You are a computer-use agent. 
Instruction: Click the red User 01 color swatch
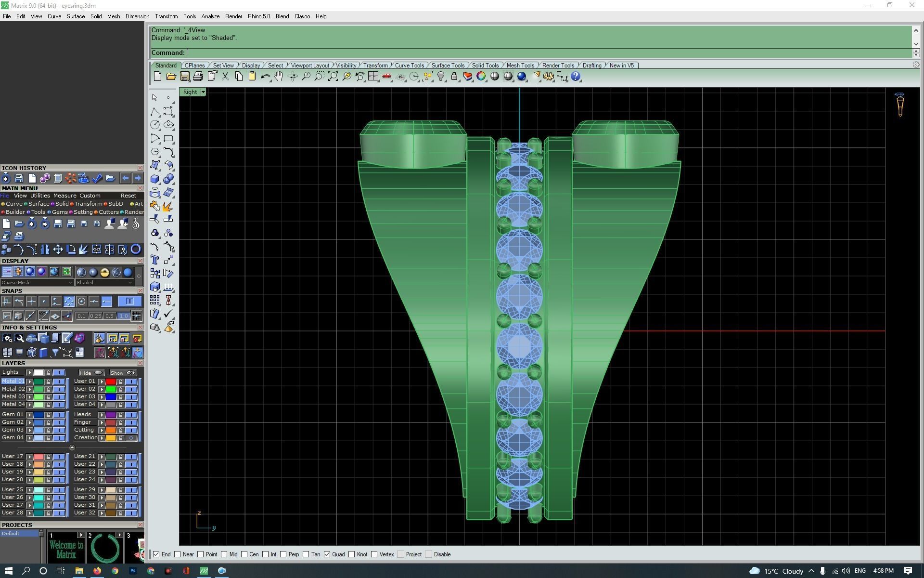(111, 381)
